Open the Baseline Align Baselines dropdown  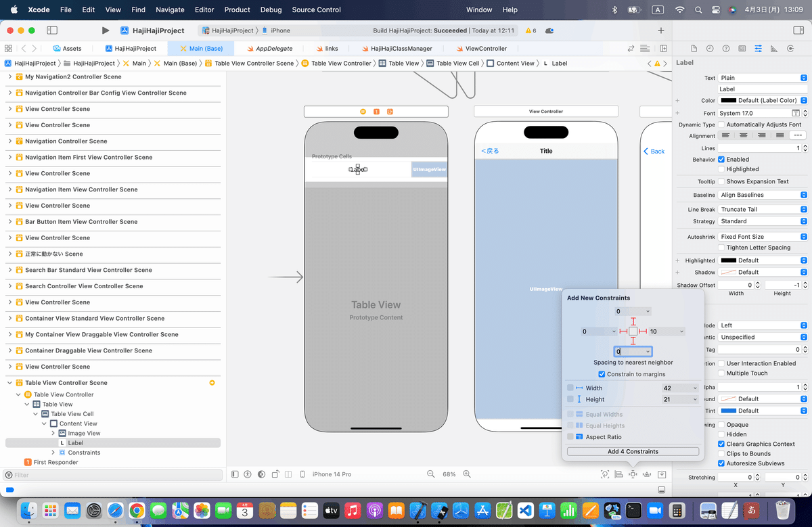[763, 195]
